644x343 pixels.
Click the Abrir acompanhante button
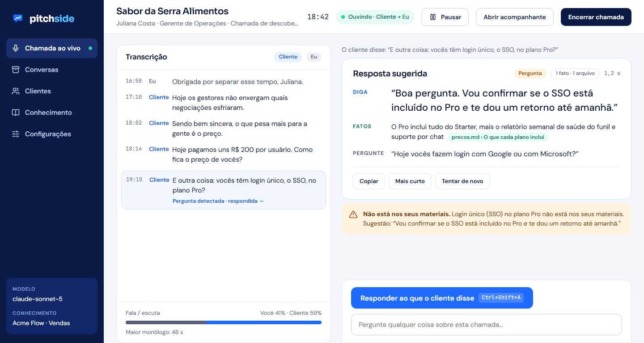pyautogui.click(x=515, y=17)
